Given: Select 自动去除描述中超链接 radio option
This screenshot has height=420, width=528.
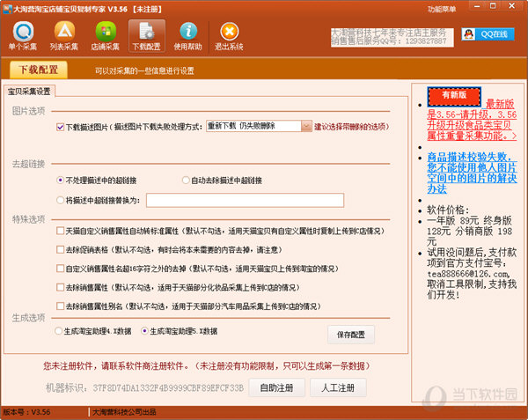Looking at the screenshot, I should pos(186,181).
